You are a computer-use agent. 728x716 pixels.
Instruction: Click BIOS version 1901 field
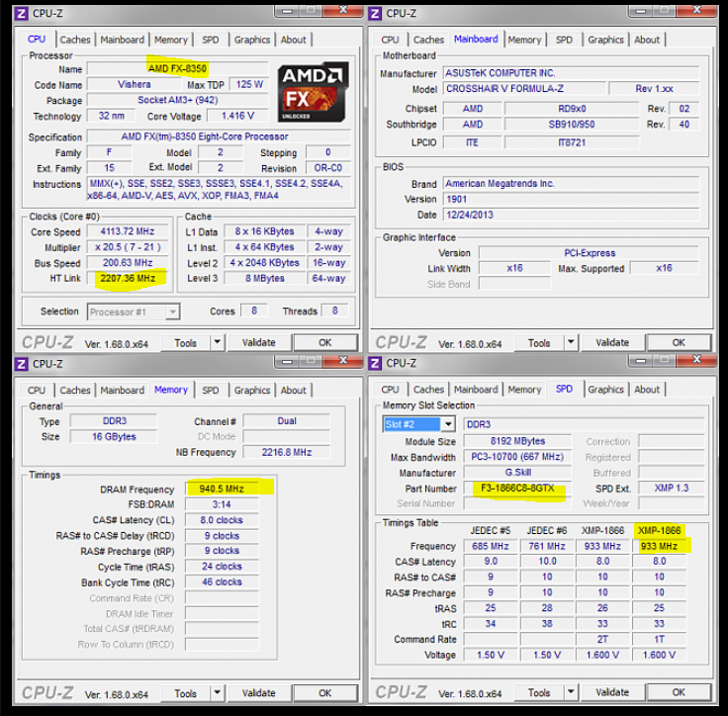571,199
